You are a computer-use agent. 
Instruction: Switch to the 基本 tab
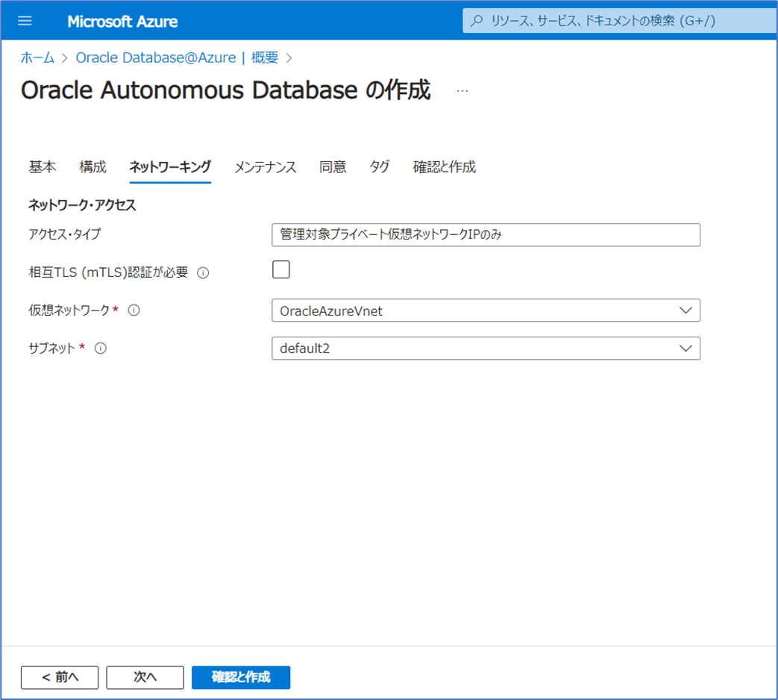tap(43, 167)
